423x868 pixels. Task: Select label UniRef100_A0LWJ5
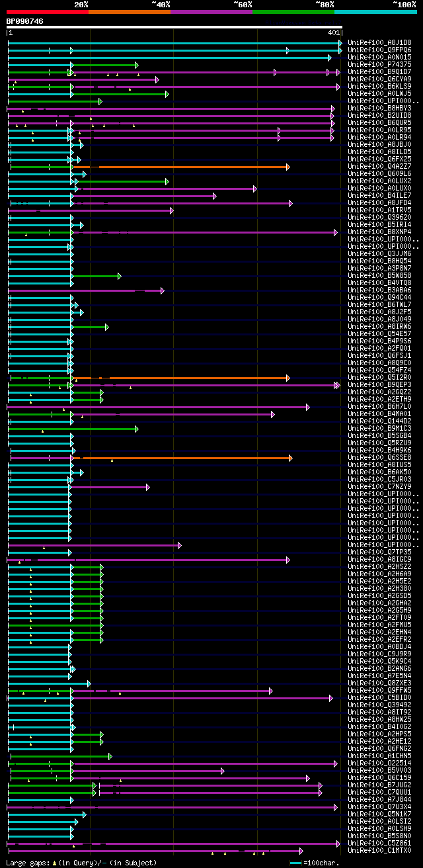click(x=379, y=93)
